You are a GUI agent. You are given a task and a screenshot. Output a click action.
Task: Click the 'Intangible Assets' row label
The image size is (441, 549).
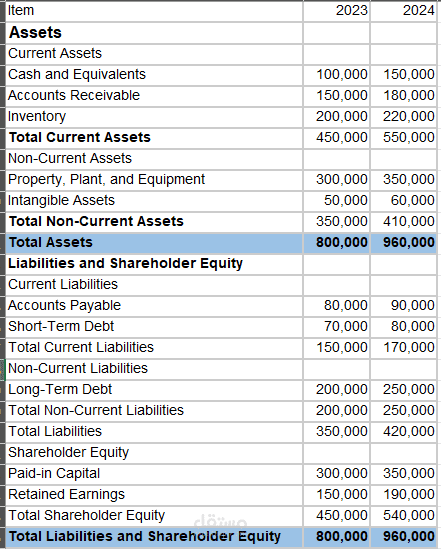coord(154,201)
